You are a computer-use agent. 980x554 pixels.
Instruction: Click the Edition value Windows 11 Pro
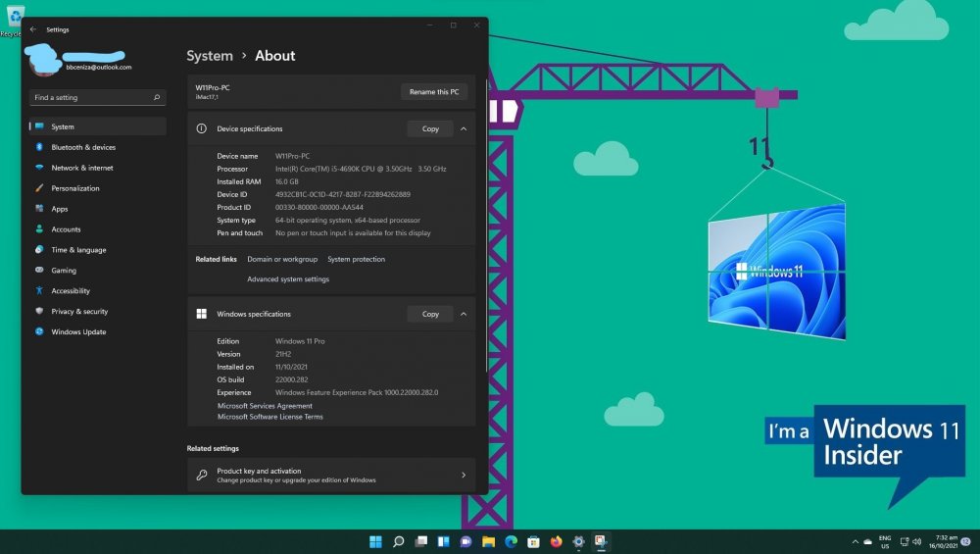coord(299,341)
